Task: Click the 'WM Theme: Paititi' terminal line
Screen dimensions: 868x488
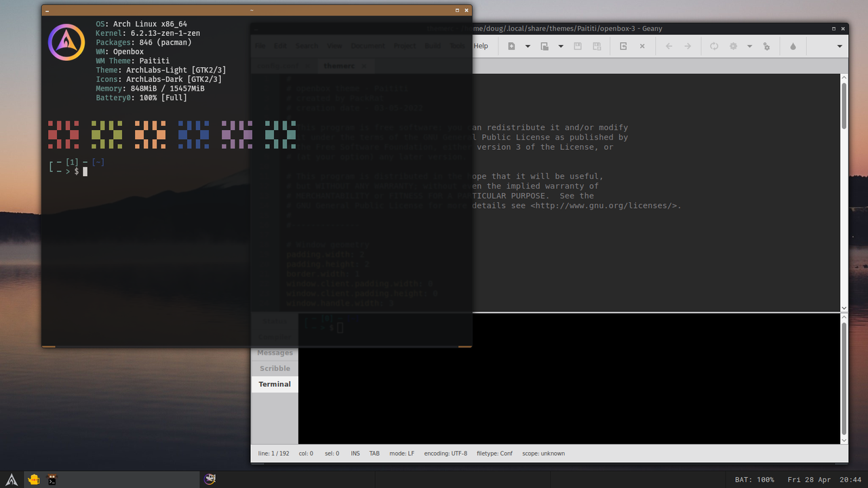Action: [x=132, y=61]
